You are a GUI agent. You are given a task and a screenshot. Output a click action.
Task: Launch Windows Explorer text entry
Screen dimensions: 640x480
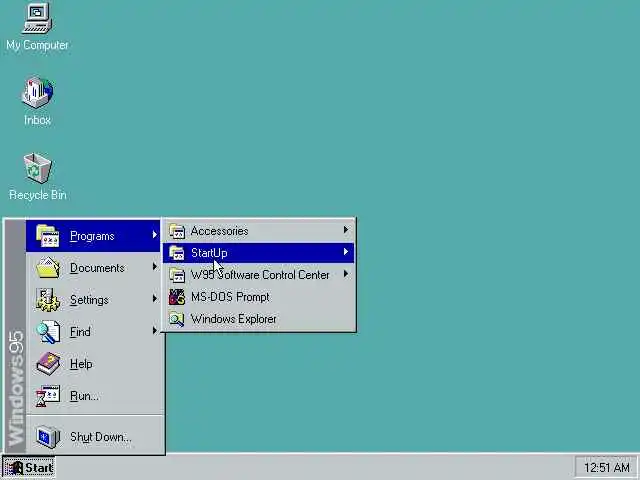(x=233, y=319)
